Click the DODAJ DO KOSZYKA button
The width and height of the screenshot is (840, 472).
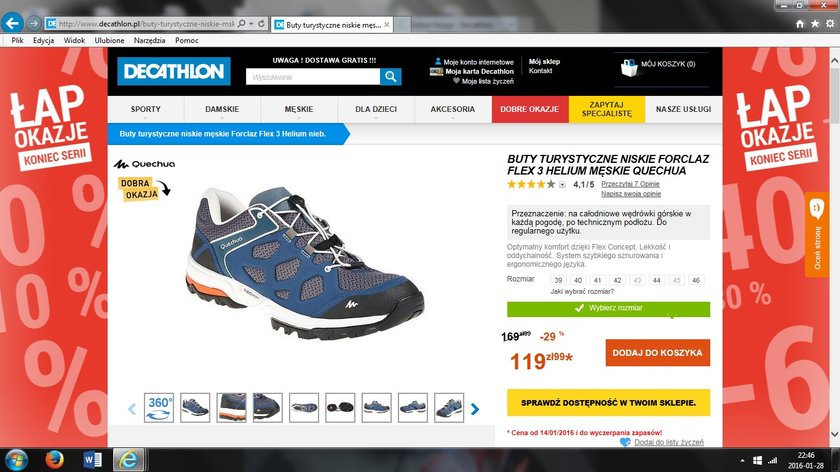click(657, 353)
